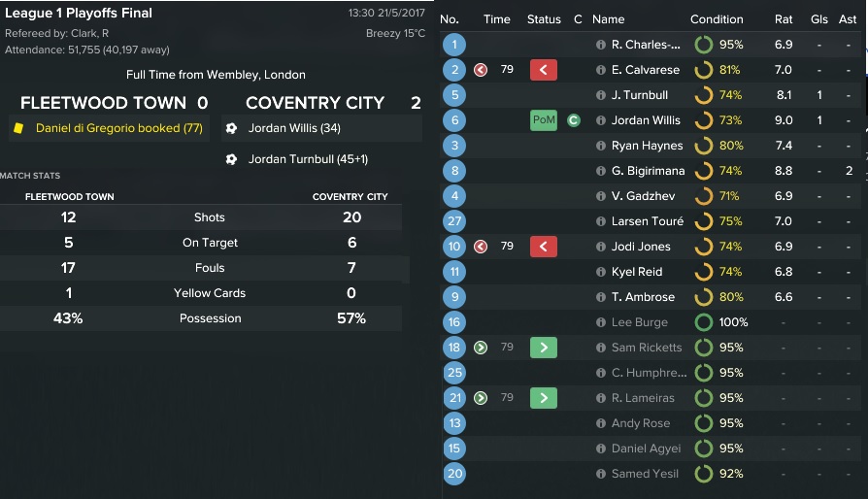Image resolution: width=868 pixels, height=499 pixels.
Task: Click the PoM badge for Jordan Willis
Action: pos(544,120)
